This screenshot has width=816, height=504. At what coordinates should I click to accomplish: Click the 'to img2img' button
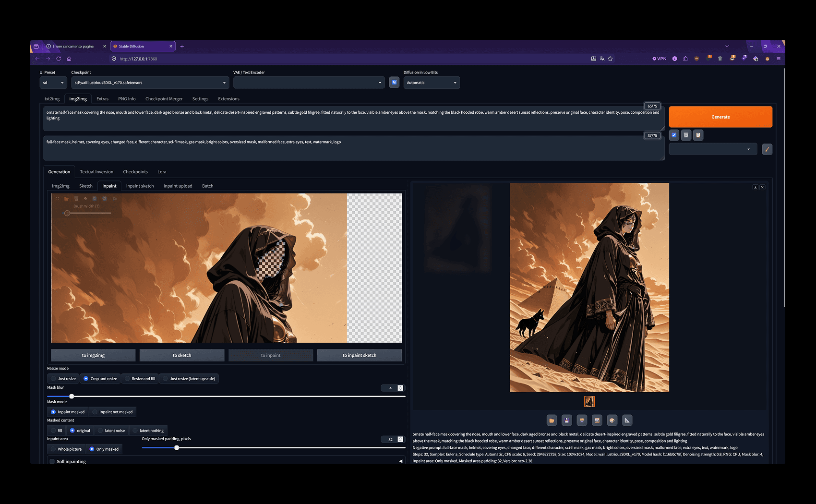(x=93, y=355)
